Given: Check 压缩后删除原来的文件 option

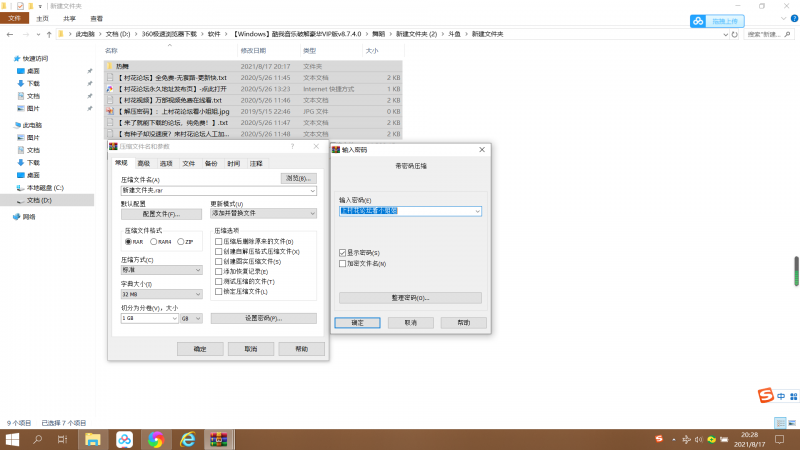Looking at the screenshot, I should click(x=219, y=241).
